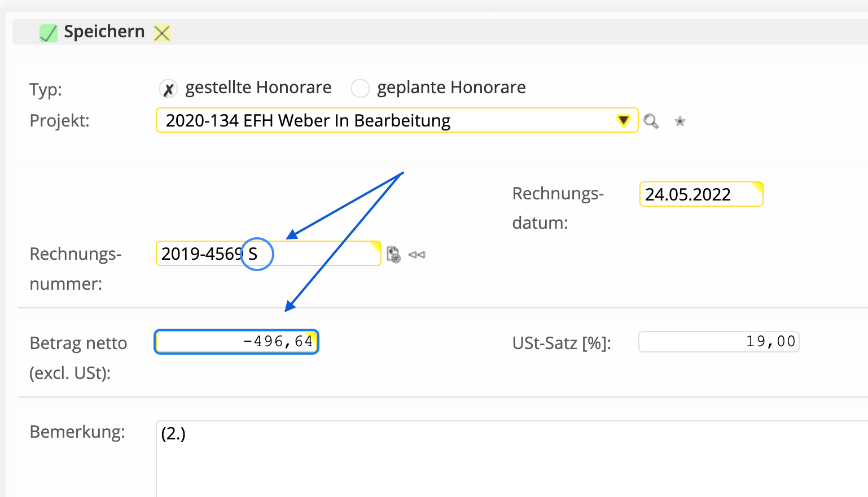Click the USt-Satz percentage field
Viewport: 868px width, 497px height.
point(718,342)
